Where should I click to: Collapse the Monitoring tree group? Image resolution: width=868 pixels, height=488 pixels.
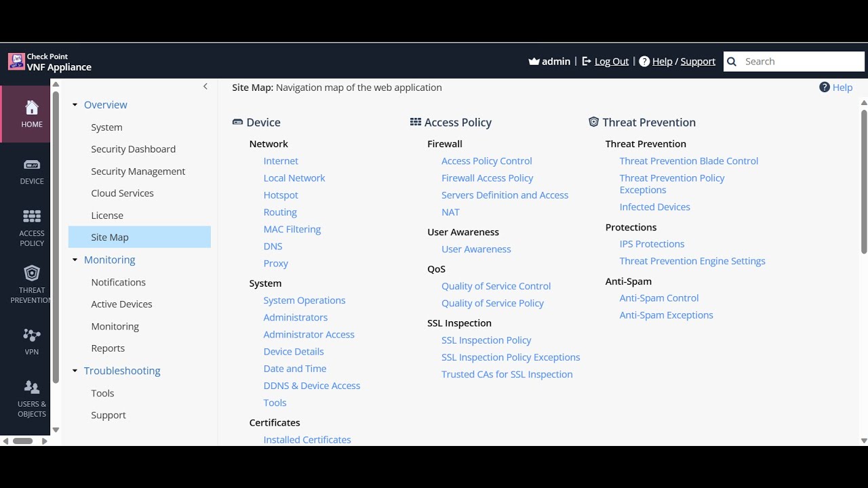click(75, 260)
